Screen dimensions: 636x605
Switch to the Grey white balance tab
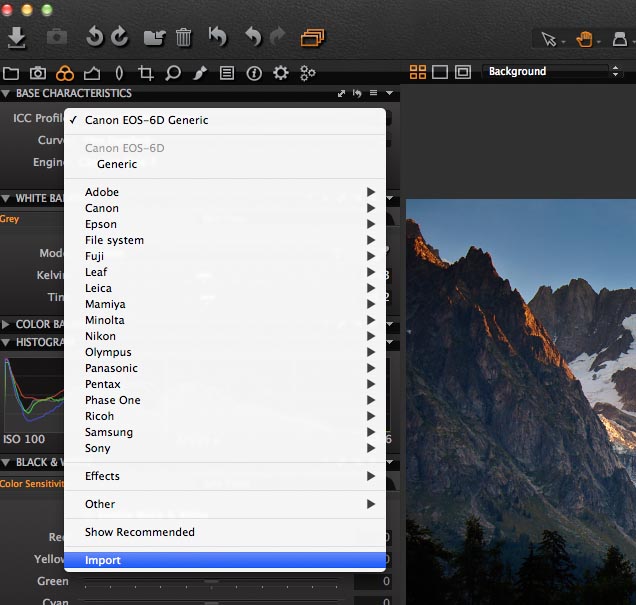click(9, 219)
